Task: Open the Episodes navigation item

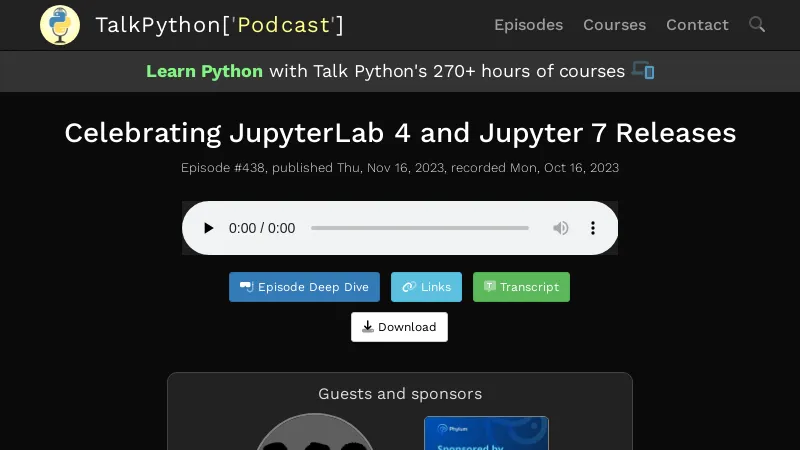Action: [x=528, y=25]
